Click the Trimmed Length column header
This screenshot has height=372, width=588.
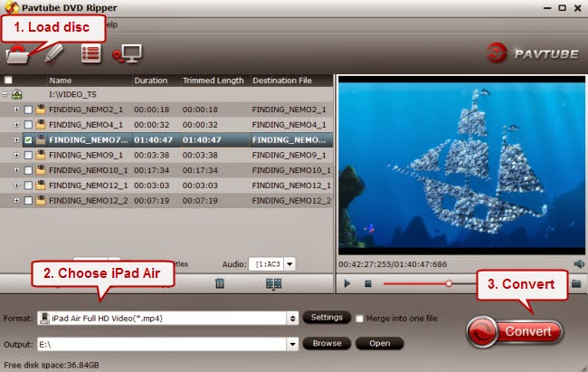point(213,81)
